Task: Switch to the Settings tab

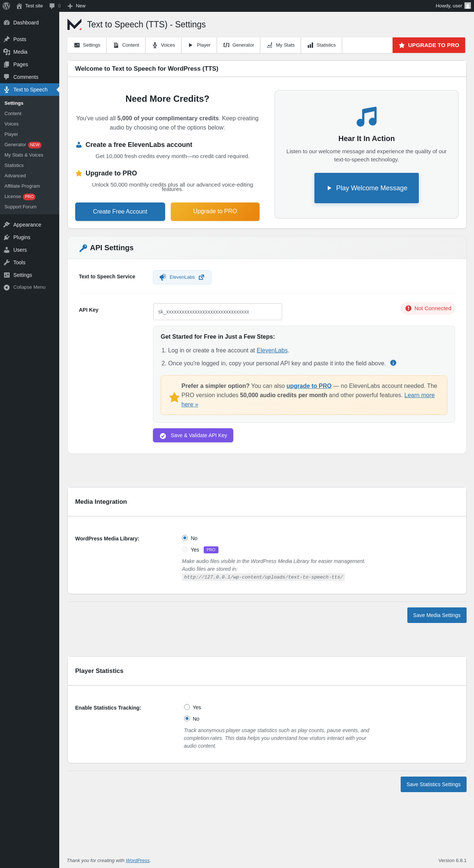Action: [x=87, y=45]
